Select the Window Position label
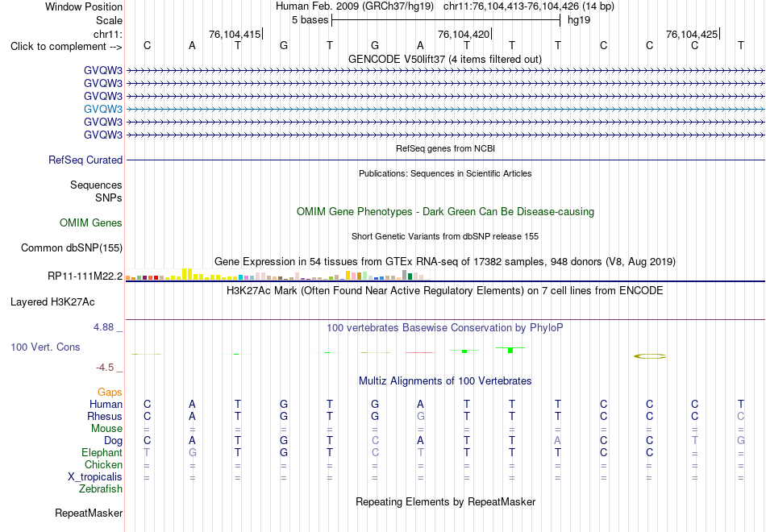Screen dimensions: 766x532 point(84,6)
